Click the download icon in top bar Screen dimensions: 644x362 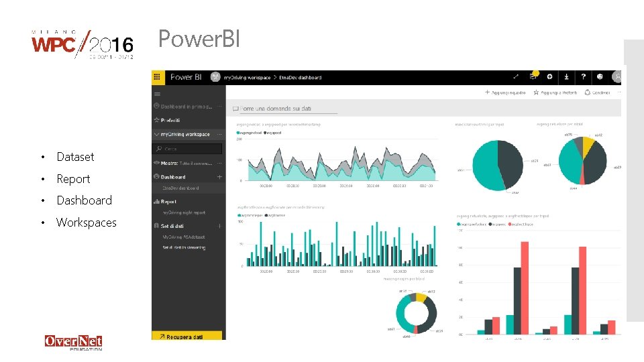(566, 76)
